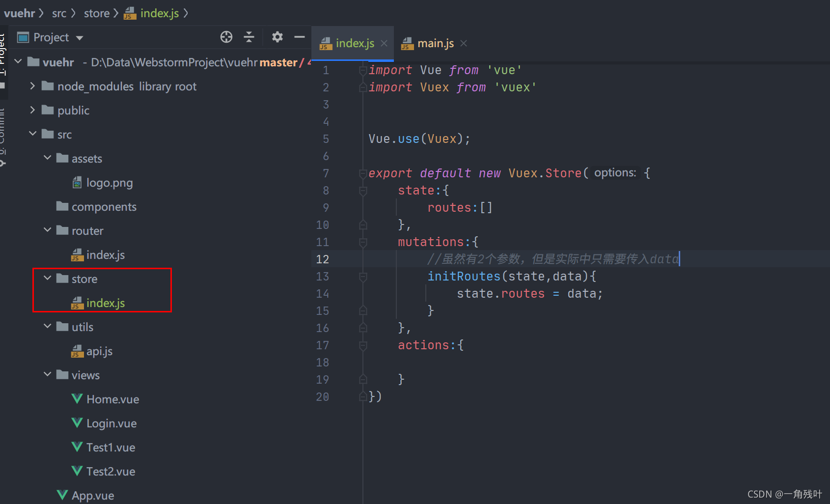
Task: Open Home.vue file
Action: 112,399
